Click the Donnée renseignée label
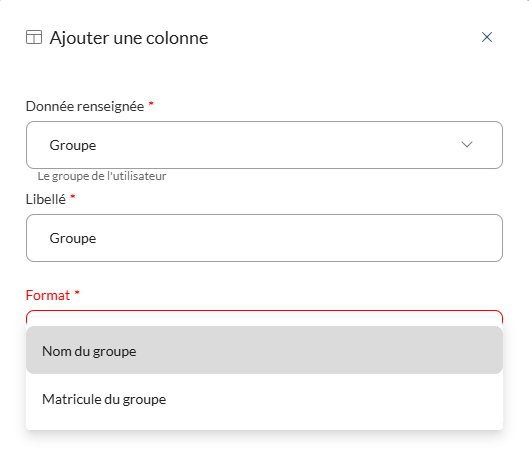This screenshot has width=529, height=449. click(x=85, y=106)
